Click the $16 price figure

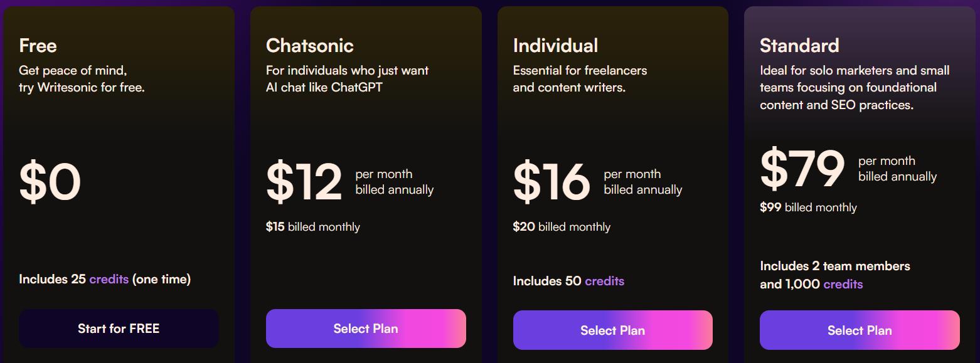(x=551, y=182)
